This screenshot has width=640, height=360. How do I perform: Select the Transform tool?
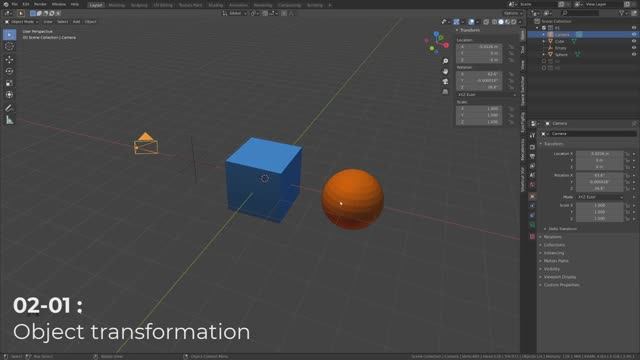[9, 95]
